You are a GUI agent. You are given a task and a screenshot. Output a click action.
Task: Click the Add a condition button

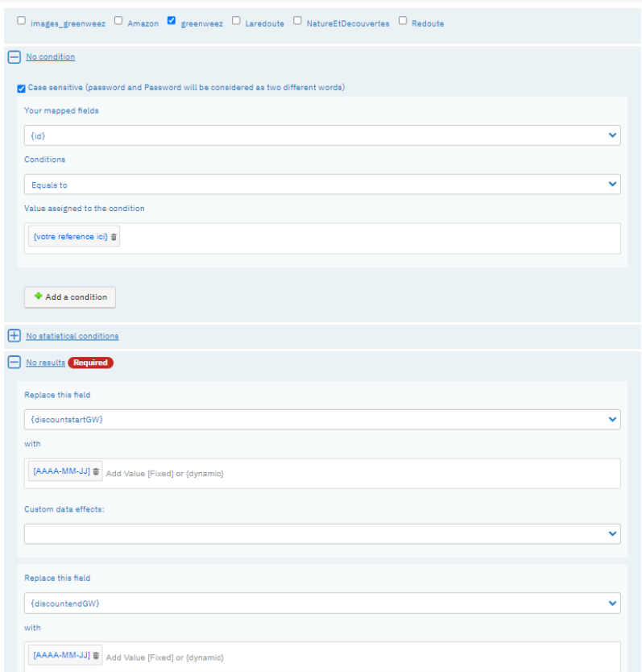(x=70, y=297)
